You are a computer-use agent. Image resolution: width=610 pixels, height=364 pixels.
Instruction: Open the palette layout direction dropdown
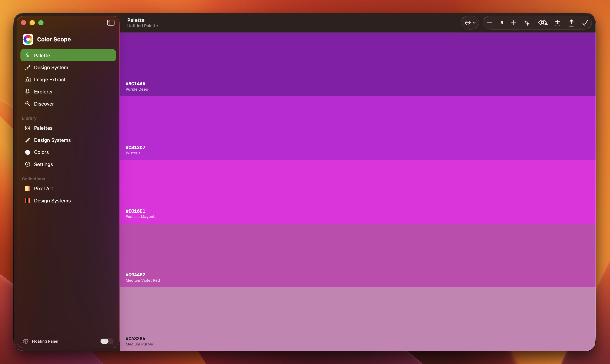(x=470, y=23)
